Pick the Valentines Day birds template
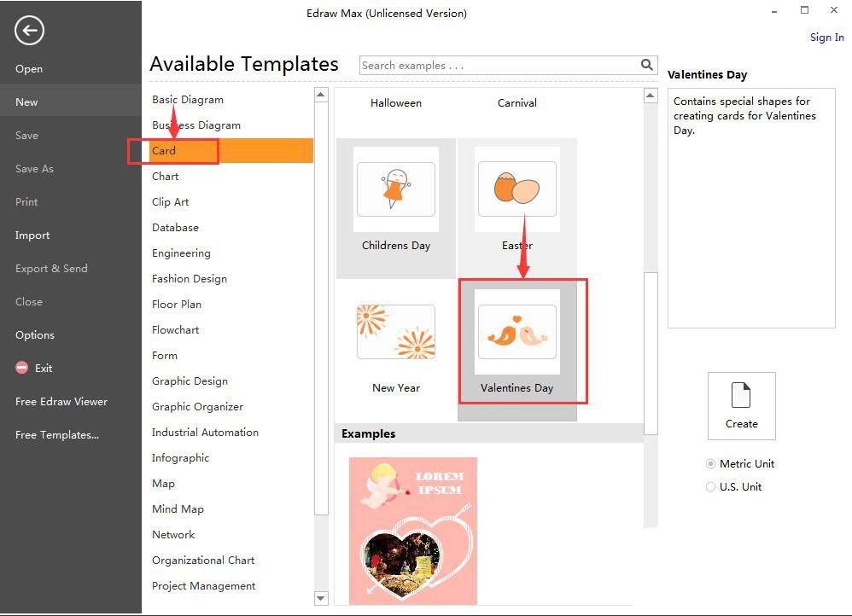Viewport: 852px width, 616px height. (516, 332)
